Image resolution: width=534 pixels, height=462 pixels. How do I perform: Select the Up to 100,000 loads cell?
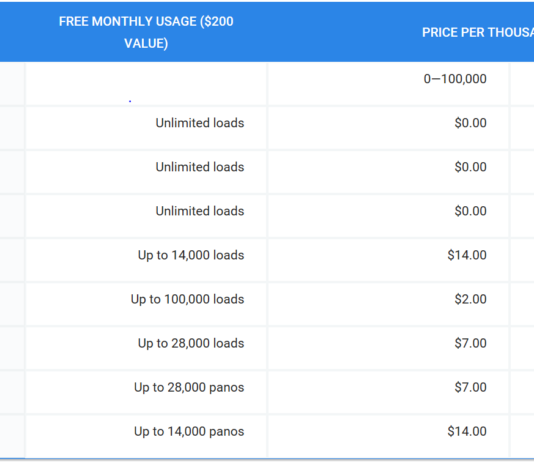pos(146,304)
